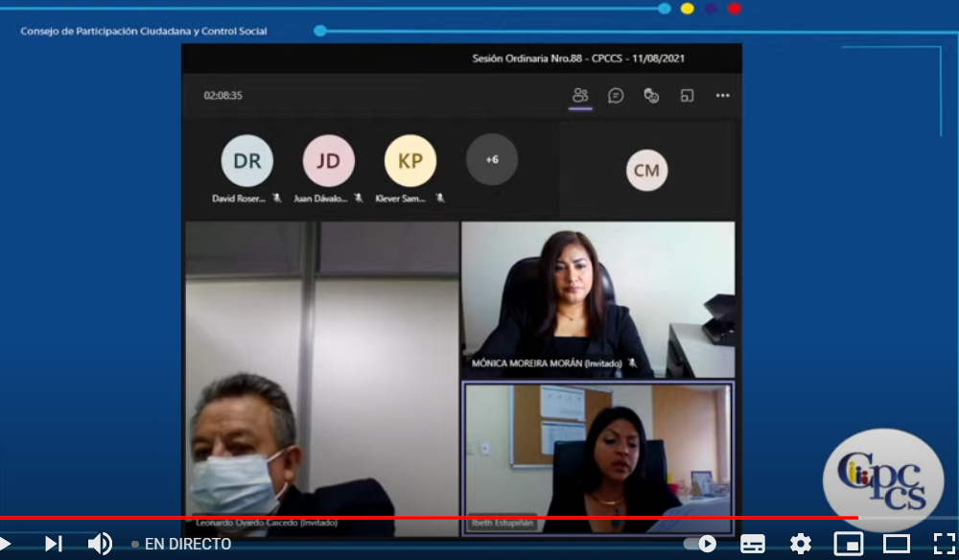Show the +6 additional participants

click(492, 159)
